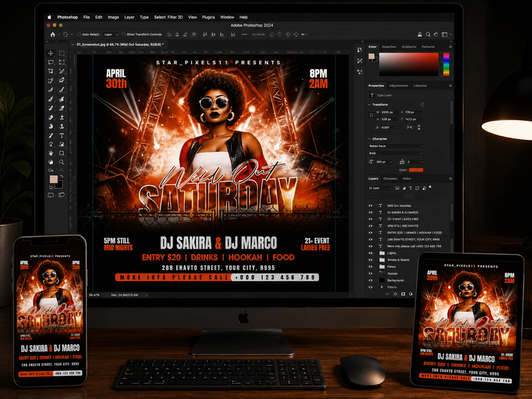Image resolution: width=532 pixels, height=399 pixels.
Task: Hide the Wild Out Saturday layer
Action: tap(370, 205)
